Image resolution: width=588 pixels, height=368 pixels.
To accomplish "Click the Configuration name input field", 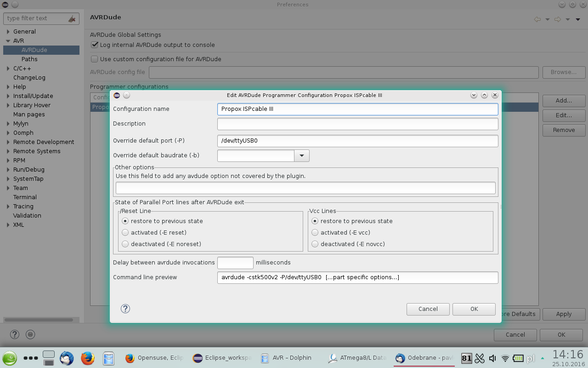I will click(358, 109).
